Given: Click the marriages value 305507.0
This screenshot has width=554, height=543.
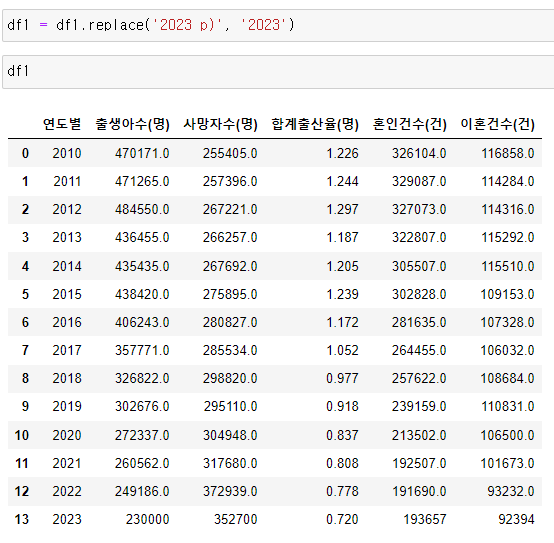Looking at the screenshot, I should (419, 266).
